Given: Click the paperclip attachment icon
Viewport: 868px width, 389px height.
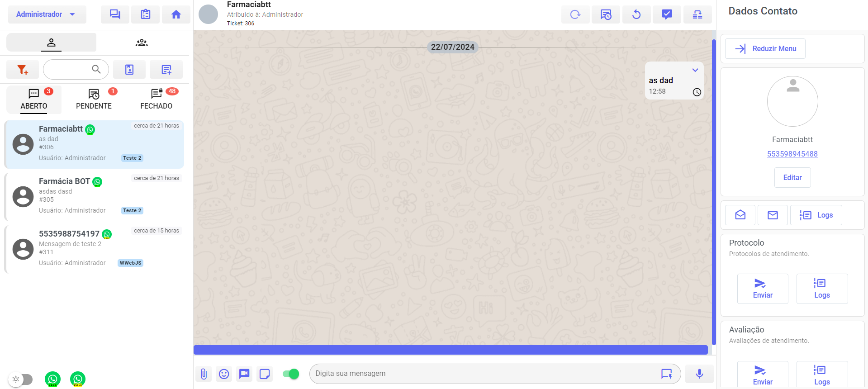Looking at the screenshot, I should click(204, 374).
